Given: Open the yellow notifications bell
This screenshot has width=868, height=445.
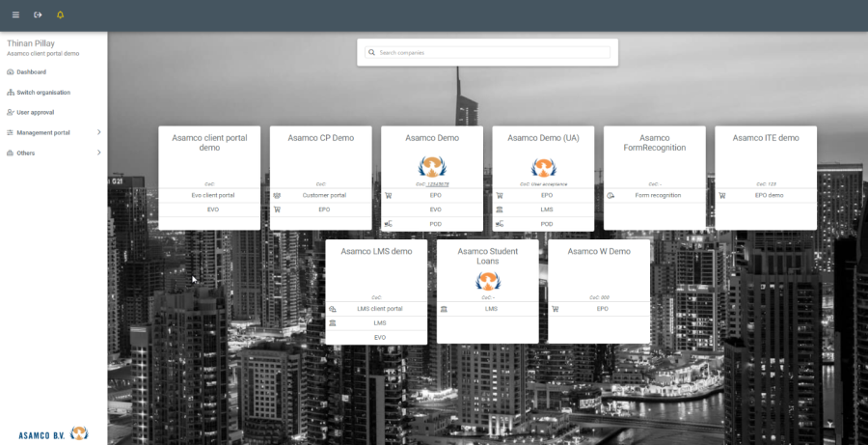Looking at the screenshot, I should coord(61,14).
